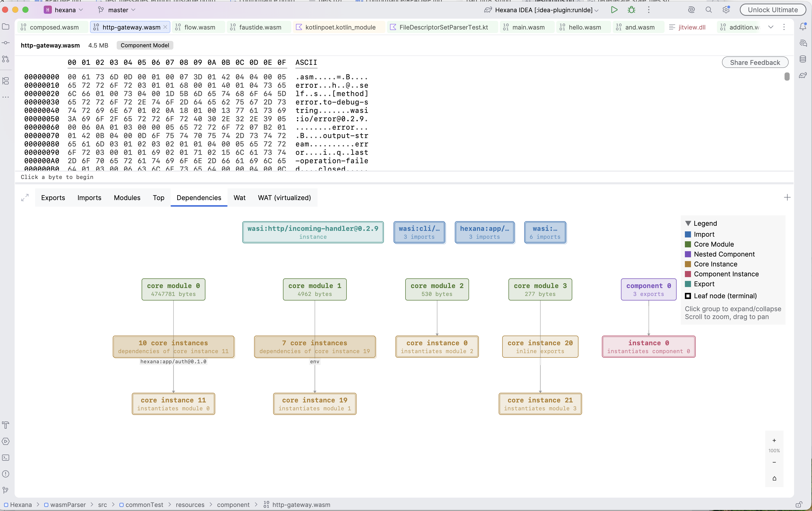Open the Database tool window
This screenshot has height=511, width=812.
(803, 59)
